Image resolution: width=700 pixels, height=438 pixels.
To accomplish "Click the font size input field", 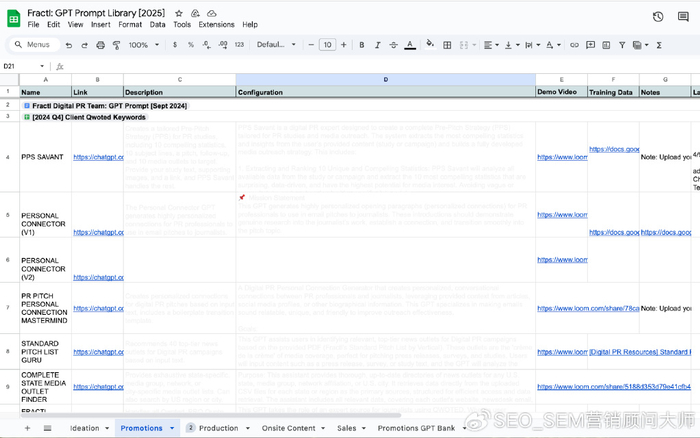I will point(327,45).
